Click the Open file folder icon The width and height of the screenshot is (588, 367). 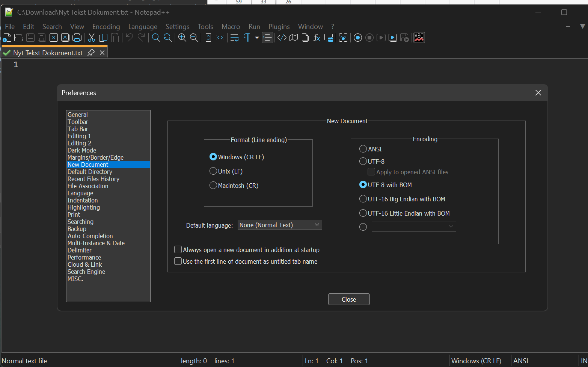19,38
